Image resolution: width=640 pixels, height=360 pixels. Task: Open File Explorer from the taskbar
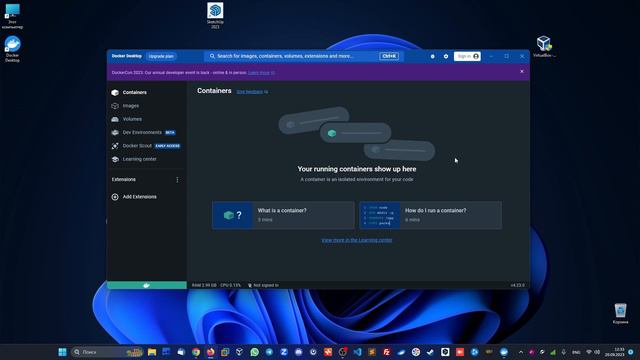pyautogui.click(x=152, y=352)
